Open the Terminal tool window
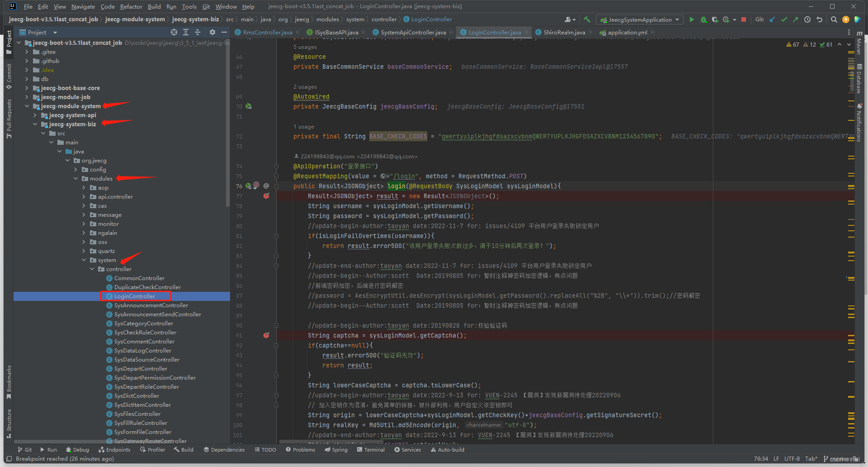 pos(371,450)
